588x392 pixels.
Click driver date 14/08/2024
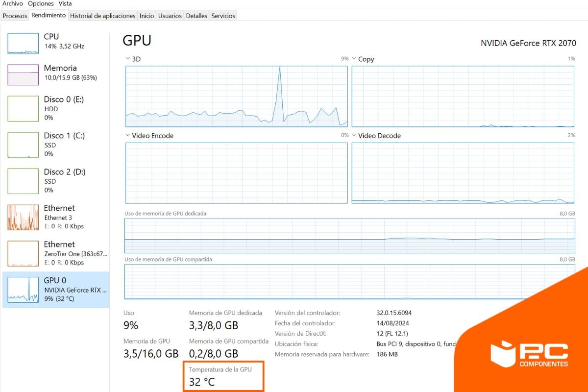(392, 323)
